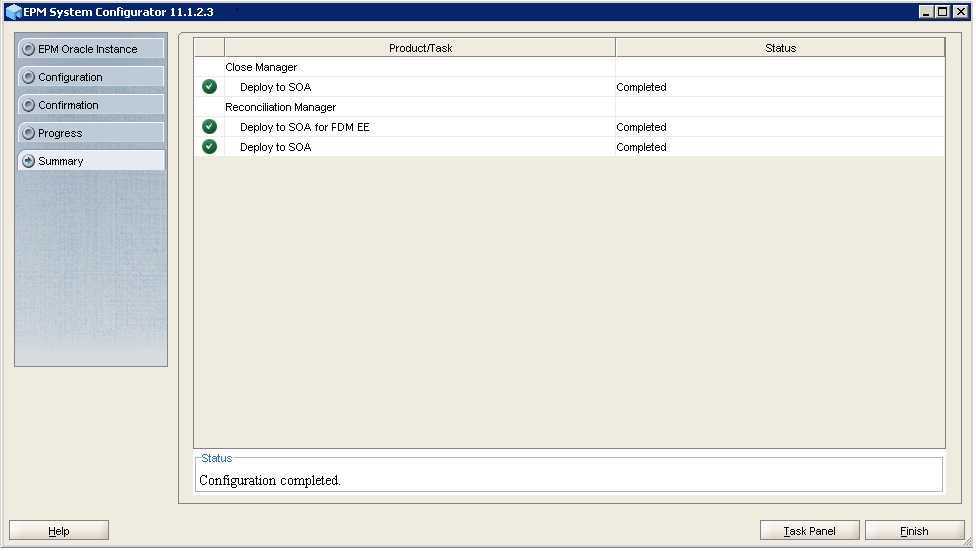
Task: Click the Configuration step bullet icon
Action: (29, 77)
